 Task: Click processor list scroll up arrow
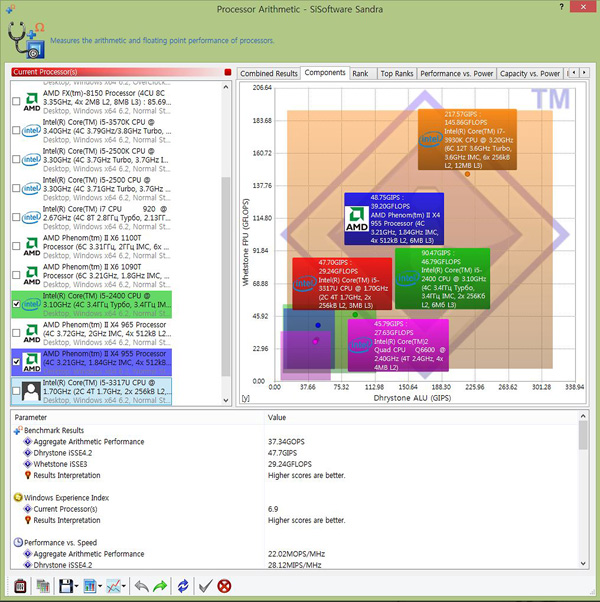pos(226,87)
